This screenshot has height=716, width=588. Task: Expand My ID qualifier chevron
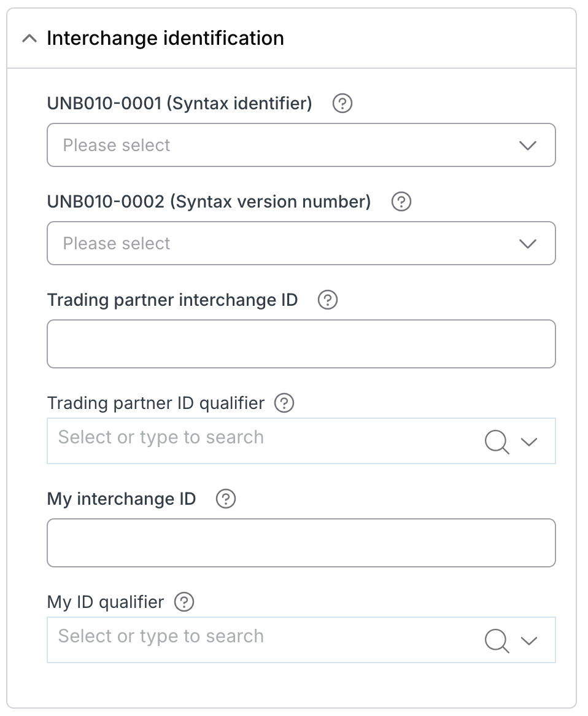coord(529,640)
